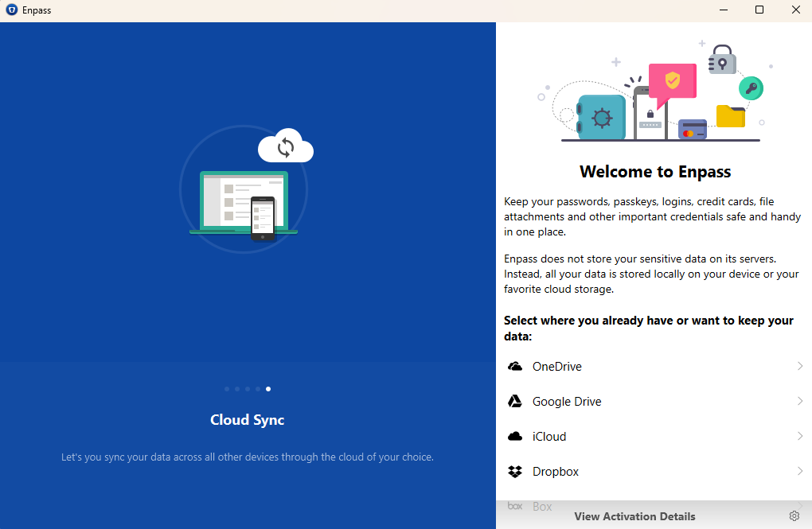
Task: Maximize the Enpass window
Action: pos(759,10)
